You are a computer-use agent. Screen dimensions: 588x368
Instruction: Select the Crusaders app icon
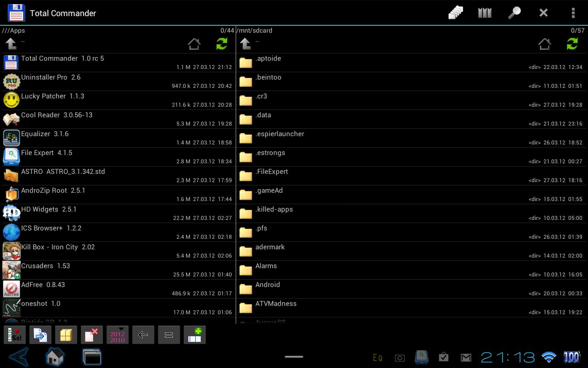pyautogui.click(x=11, y=270)
